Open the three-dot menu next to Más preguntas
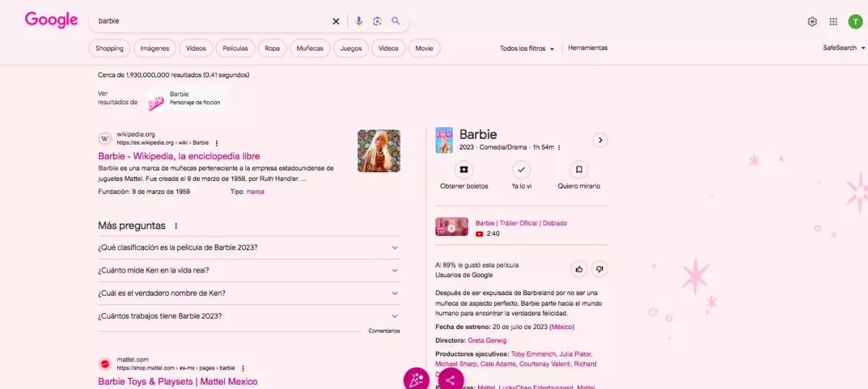Screen dimensions: 868x389 point(176,226)
